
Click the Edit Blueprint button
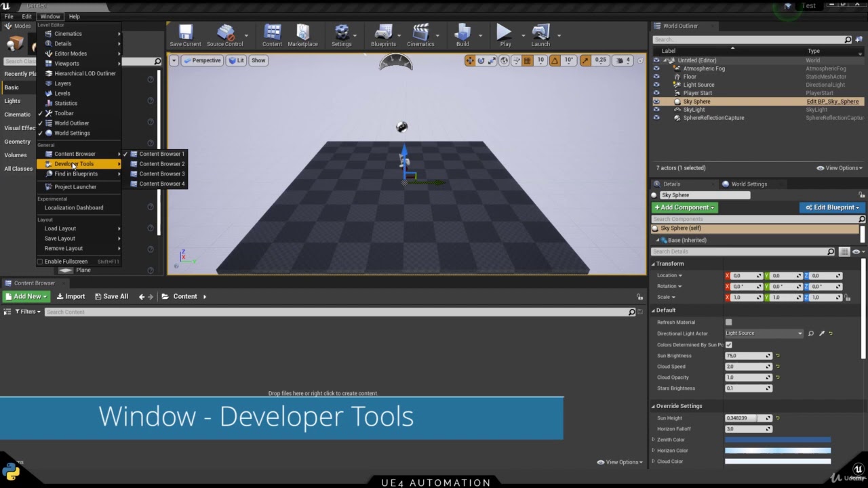pos(832,207)
